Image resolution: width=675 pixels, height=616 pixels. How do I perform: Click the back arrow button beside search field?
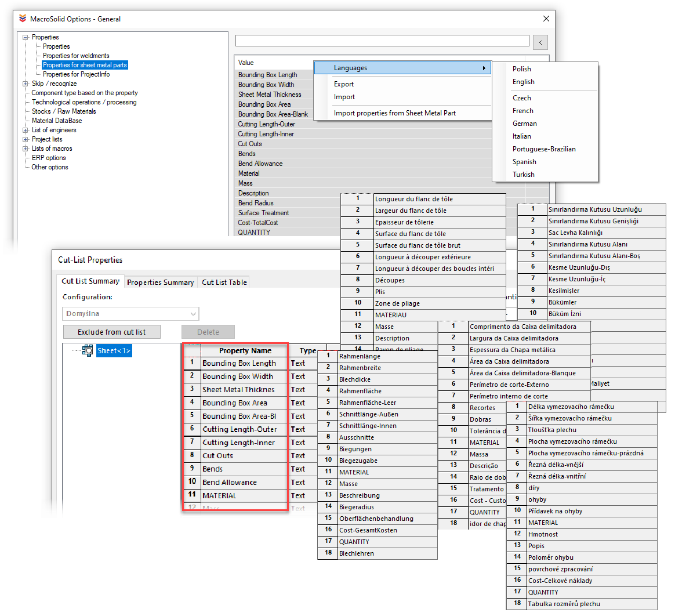[540, 42]
